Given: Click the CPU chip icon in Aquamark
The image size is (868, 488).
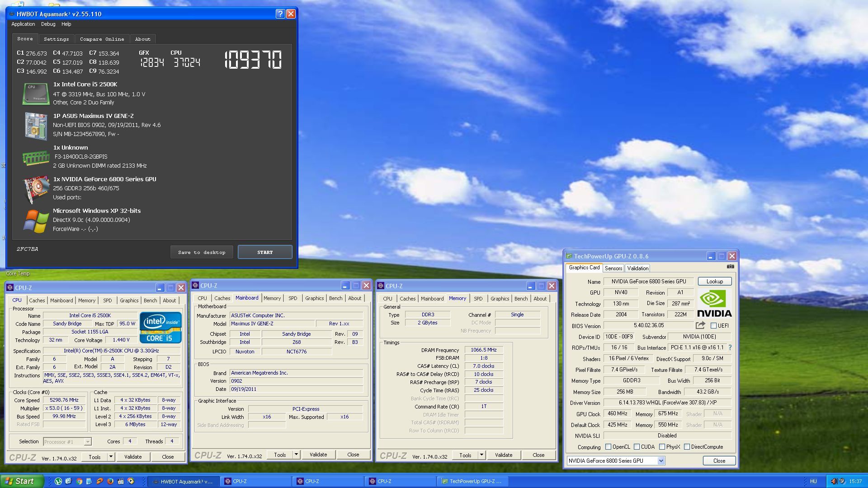Looking at the screenshot, I should tap(36, 94).
